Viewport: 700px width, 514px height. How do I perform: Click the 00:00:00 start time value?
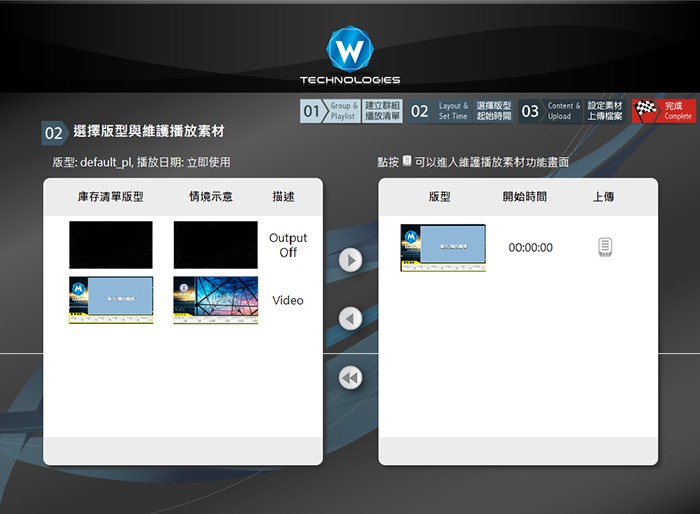click(x=530, y=248)
